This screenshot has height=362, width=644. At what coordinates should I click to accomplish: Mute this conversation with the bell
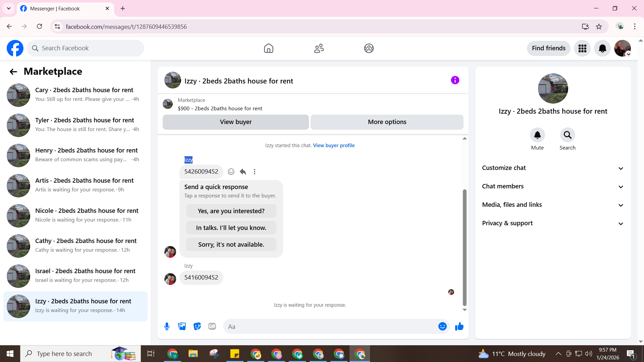tap(537, 135)
